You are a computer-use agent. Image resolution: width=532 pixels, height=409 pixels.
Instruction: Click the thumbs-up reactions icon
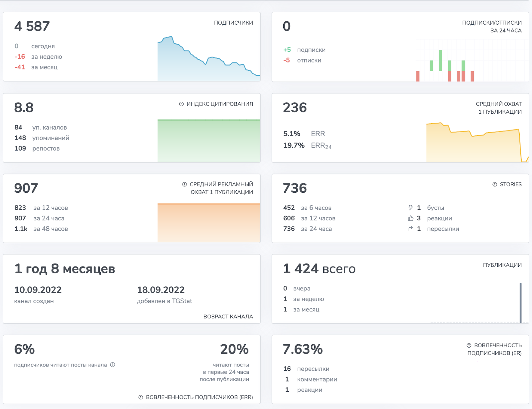(x=411, y=218)
